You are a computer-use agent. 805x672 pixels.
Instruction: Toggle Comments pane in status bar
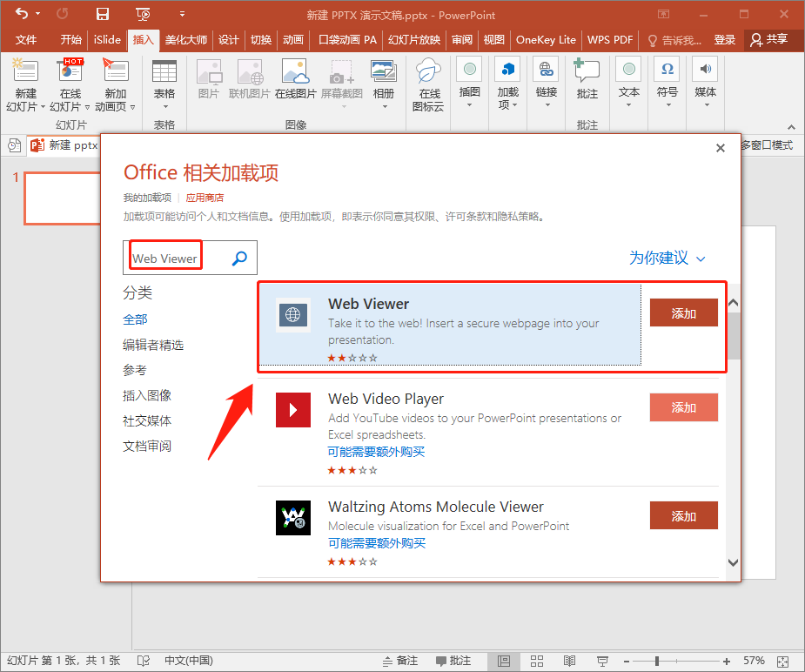point(453,661)
